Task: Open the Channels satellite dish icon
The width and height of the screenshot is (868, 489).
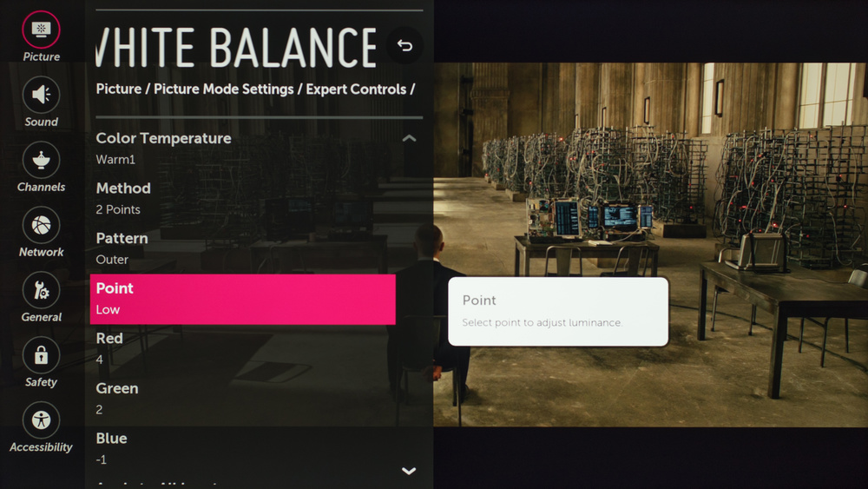Action: (x=41, y=160)
